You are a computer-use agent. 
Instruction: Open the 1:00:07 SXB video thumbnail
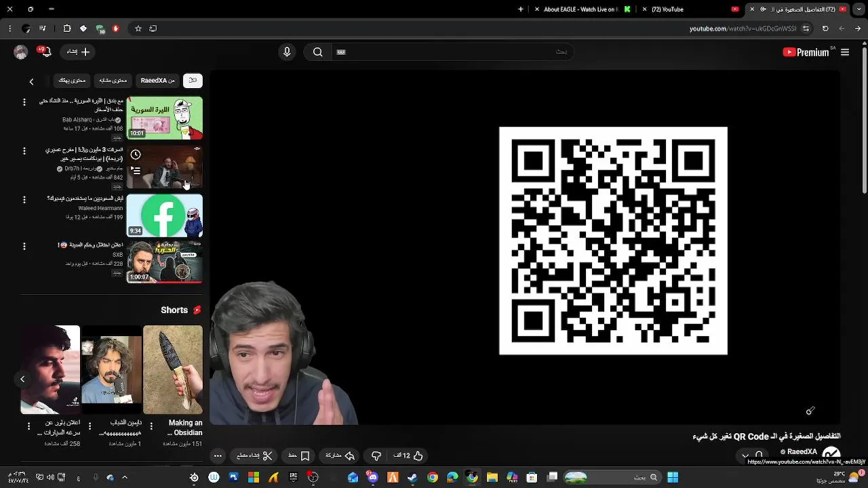[x=164, y=262]
